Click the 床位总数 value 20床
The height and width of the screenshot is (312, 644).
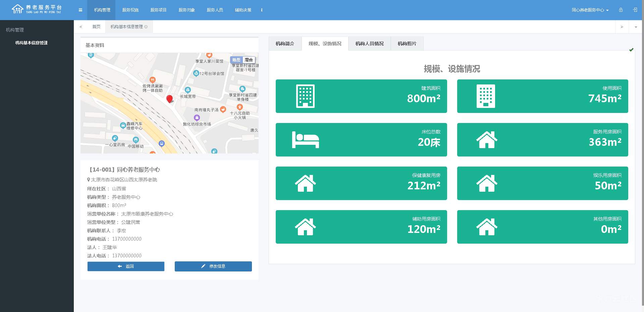pos(429,142)
